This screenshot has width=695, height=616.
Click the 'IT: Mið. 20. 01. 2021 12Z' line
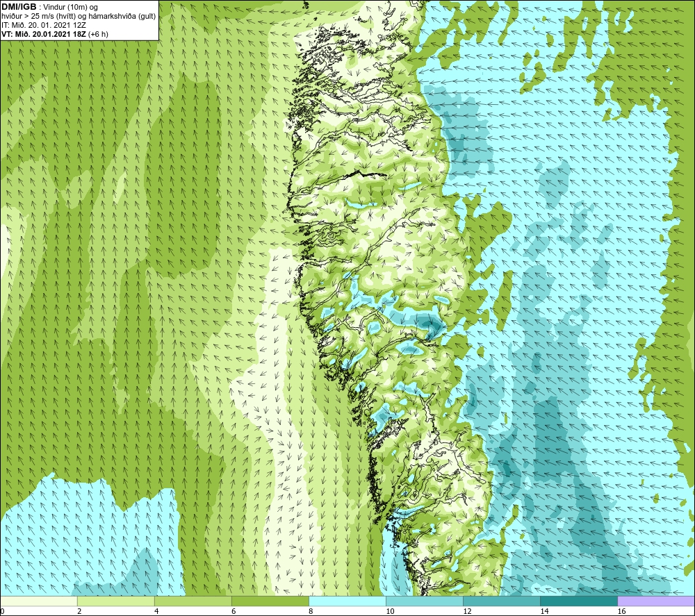pos(43,25)
